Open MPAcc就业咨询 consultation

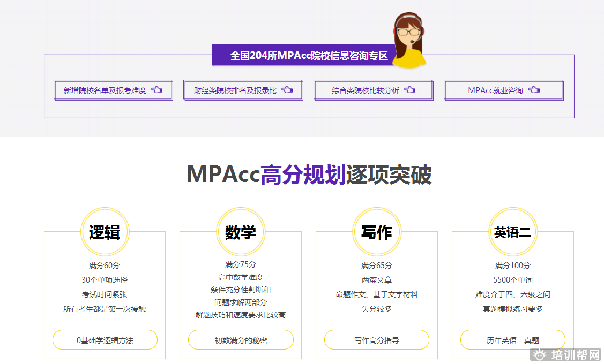click(495, 90)
